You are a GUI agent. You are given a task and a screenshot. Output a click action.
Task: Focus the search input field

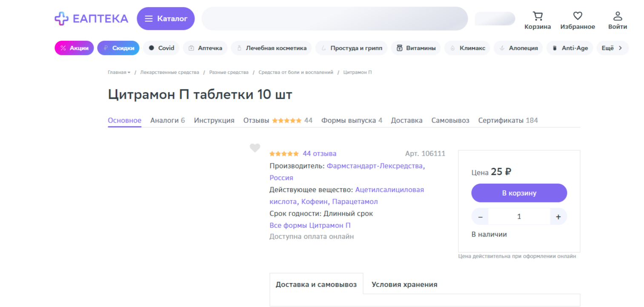click(x=335, y=19)
